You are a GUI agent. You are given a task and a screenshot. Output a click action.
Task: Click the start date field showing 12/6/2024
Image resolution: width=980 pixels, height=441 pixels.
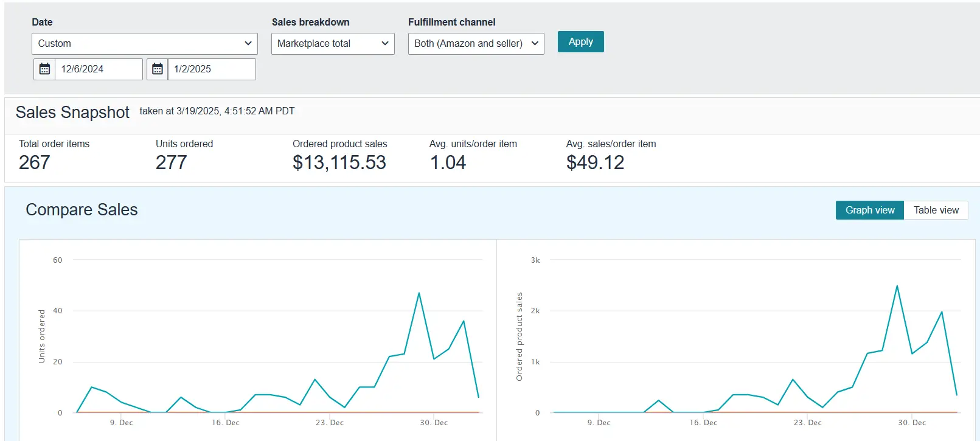tap(99, 69)
